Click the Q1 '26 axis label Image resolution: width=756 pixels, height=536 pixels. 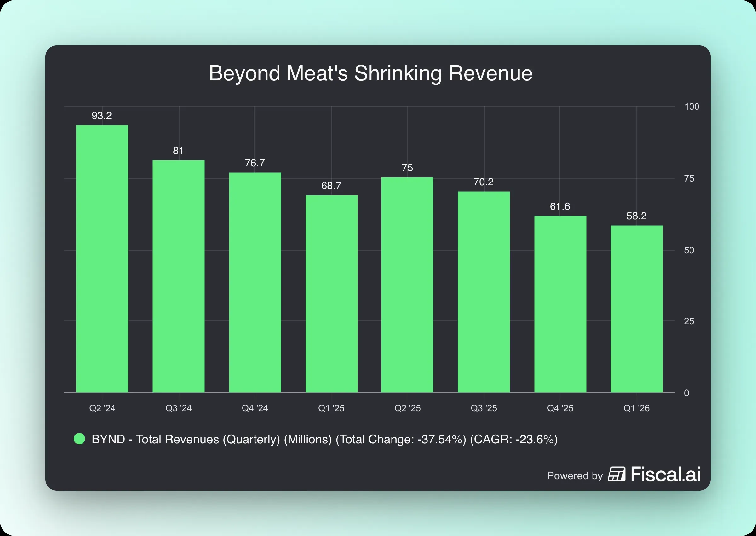637,408
